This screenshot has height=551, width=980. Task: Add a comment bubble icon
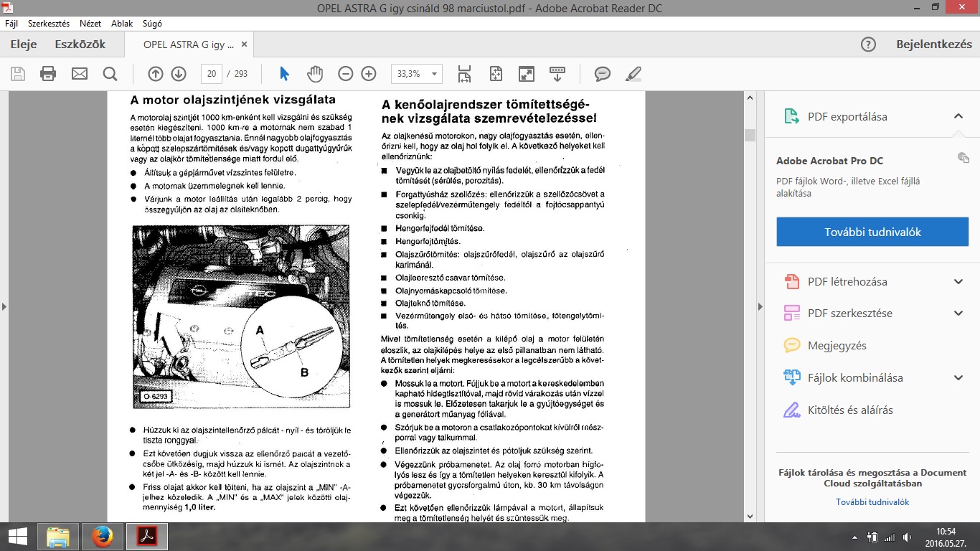tap(603, 73)
